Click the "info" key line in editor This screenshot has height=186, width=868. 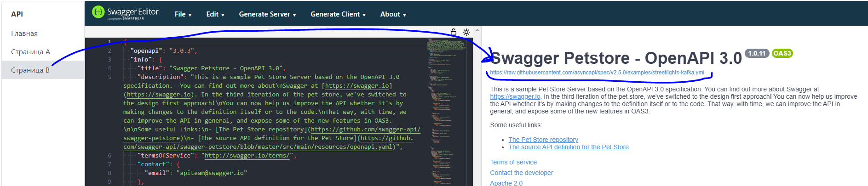146,59
